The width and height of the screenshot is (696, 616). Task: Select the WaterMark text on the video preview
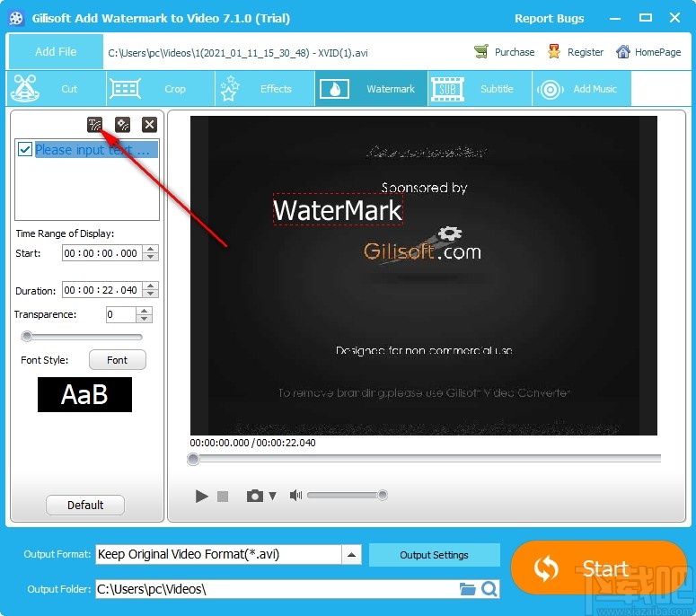click(338, 209)
